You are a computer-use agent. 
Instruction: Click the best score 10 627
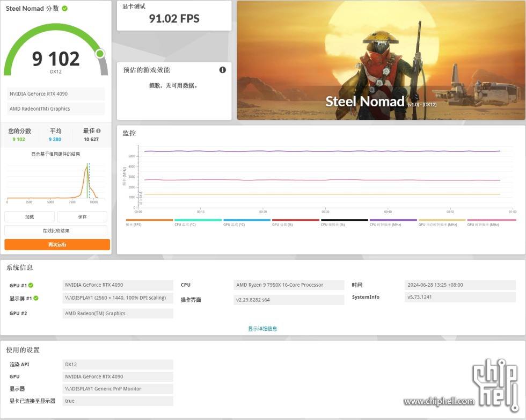pos(91,139)
